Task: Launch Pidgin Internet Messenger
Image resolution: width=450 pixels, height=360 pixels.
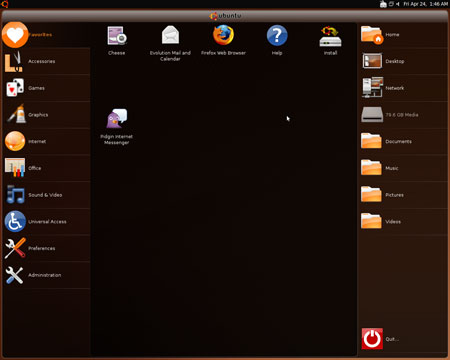Action: pos(117,127)
